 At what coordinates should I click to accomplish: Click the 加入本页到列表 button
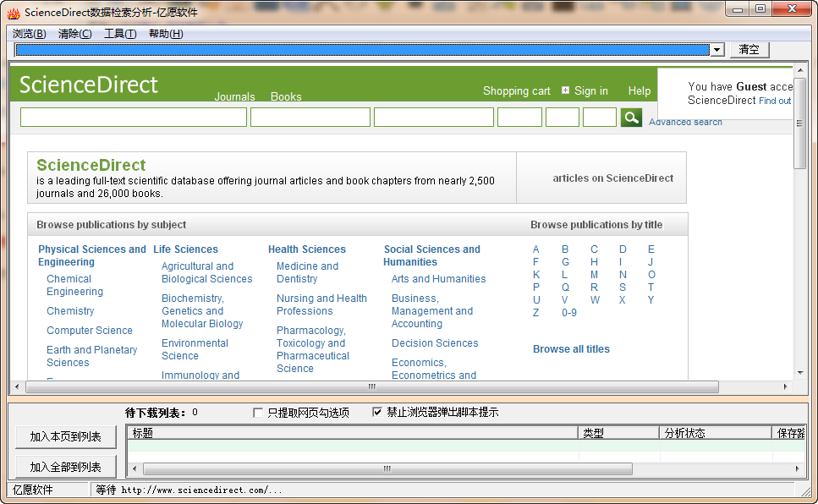tap(66, 436)
